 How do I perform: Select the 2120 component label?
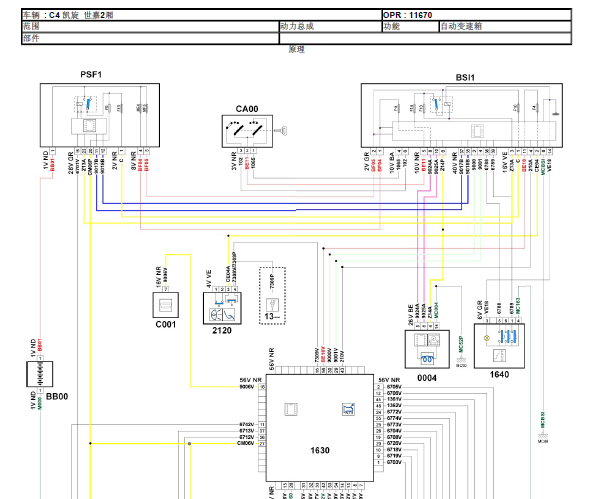[x=222, y=330]
